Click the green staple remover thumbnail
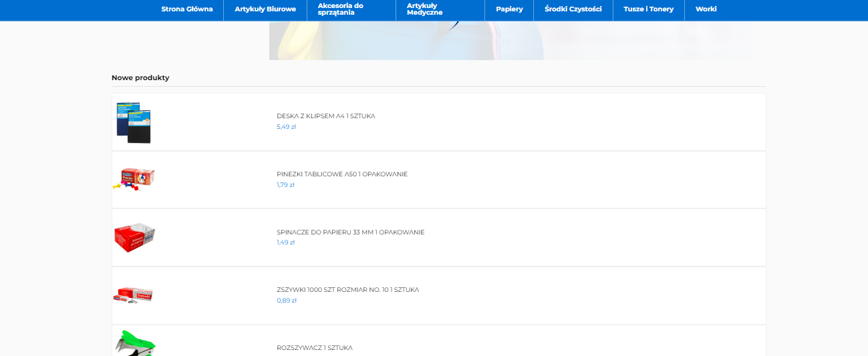Viewport: 868px width, 356px height. (x=135, y=343)
